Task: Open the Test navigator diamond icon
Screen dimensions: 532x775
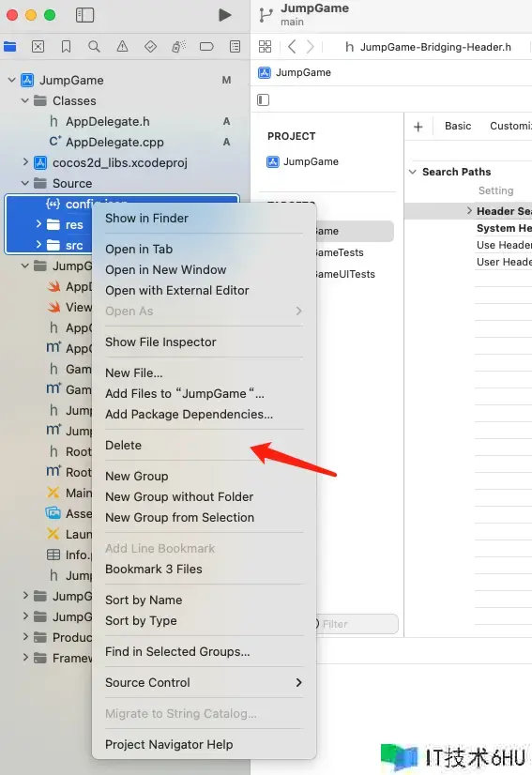Action: coord(150,47)
